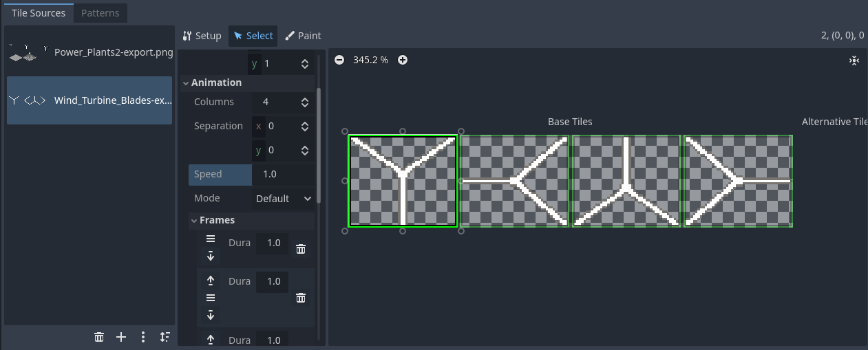Select the Y-shaped turbine blade tile

pos(403,181)
